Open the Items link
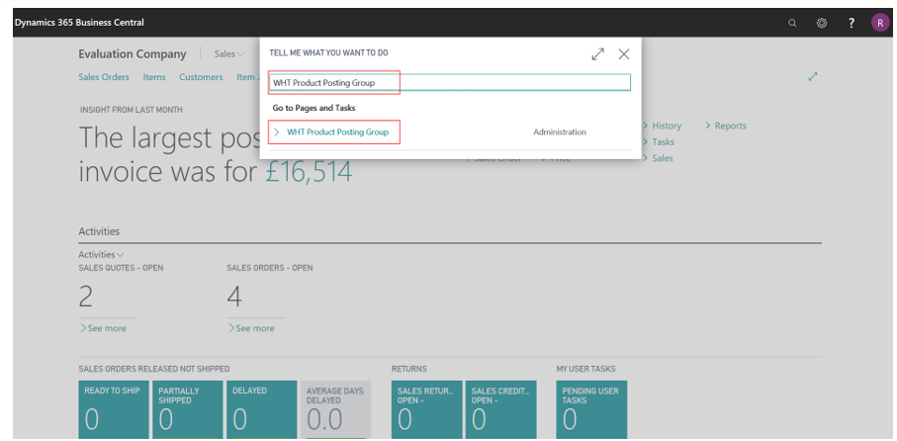Image resolution: width=897 pixels, height=441 pixels. (x=154, y=77)
